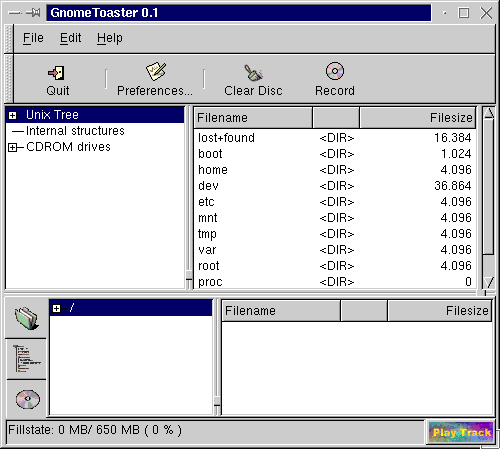The height and width of the screenshot is (449, 500).
Task: Expand the root / tree node
Action: pyautogui.click(x=57, y=308)
